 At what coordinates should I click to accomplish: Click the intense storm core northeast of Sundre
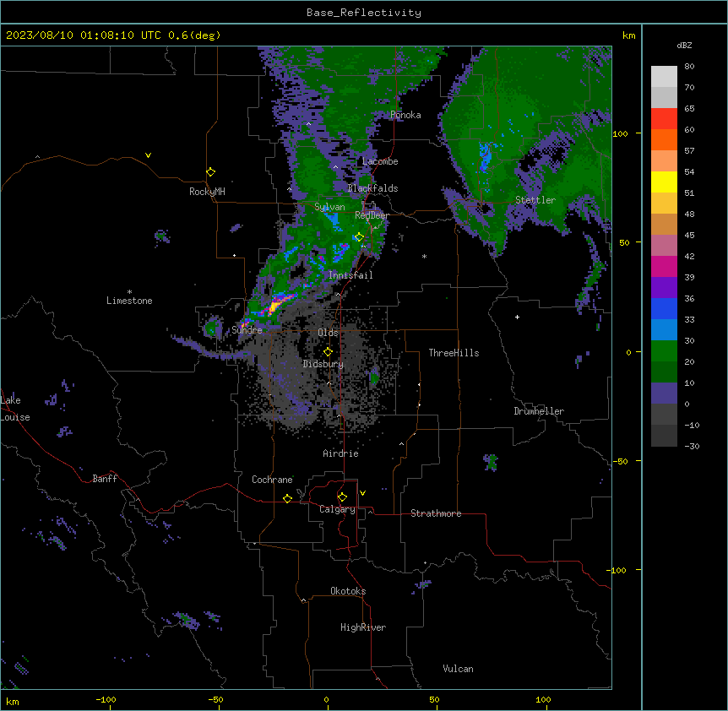click(276, 306)
